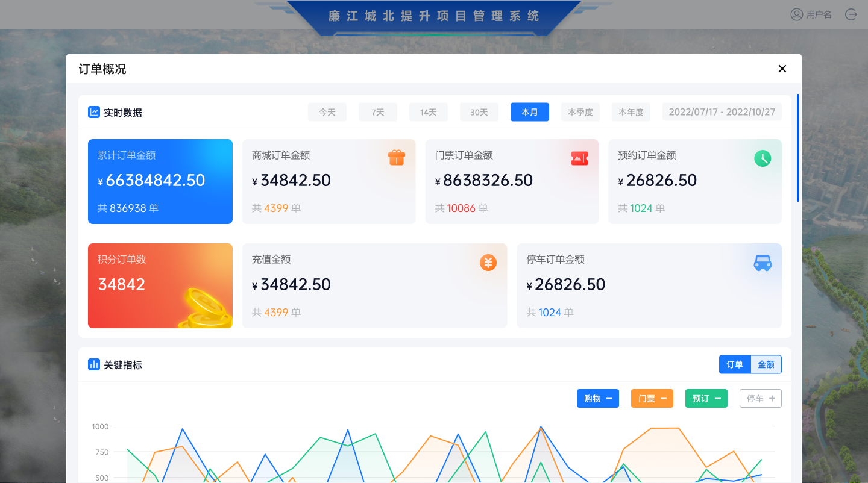Click the line chart icon beside 实时数据

94,112
